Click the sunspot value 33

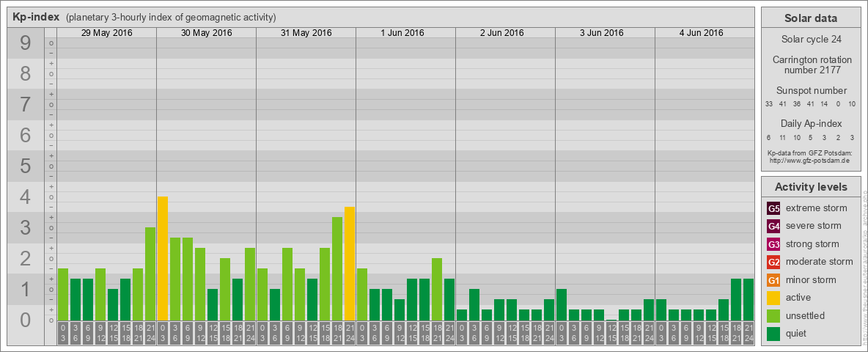[x=769, y=104]
